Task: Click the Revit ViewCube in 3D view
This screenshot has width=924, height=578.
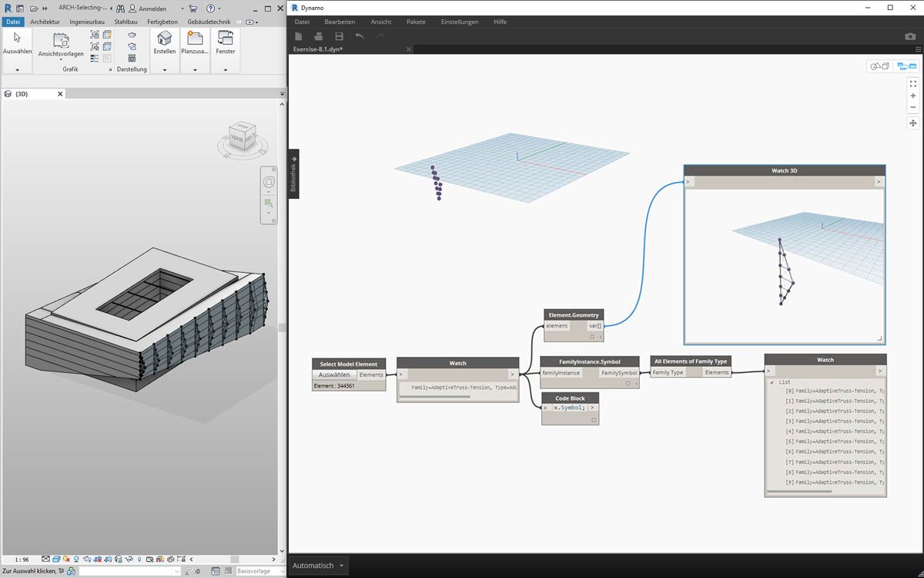Action: click(244, 136)
